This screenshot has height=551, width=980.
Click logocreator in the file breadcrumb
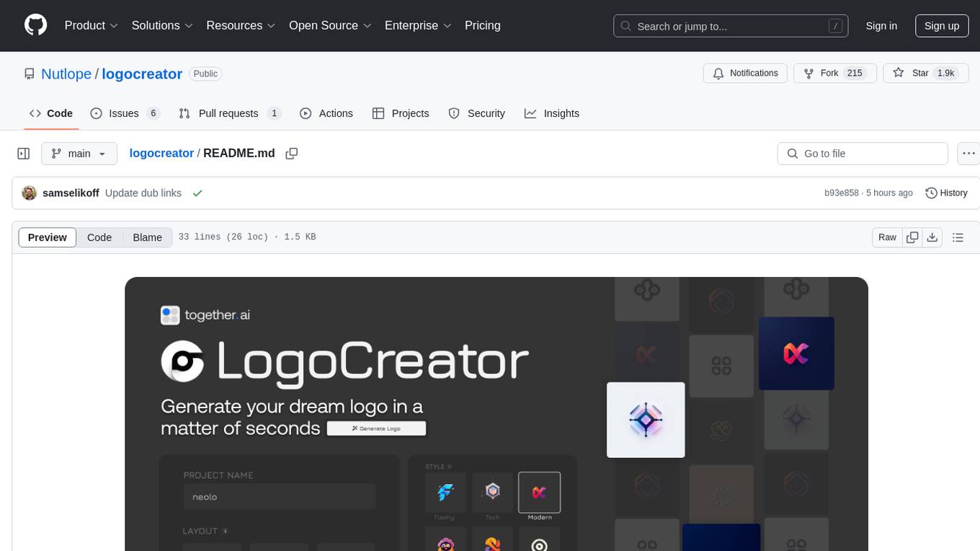click(161, 153)
